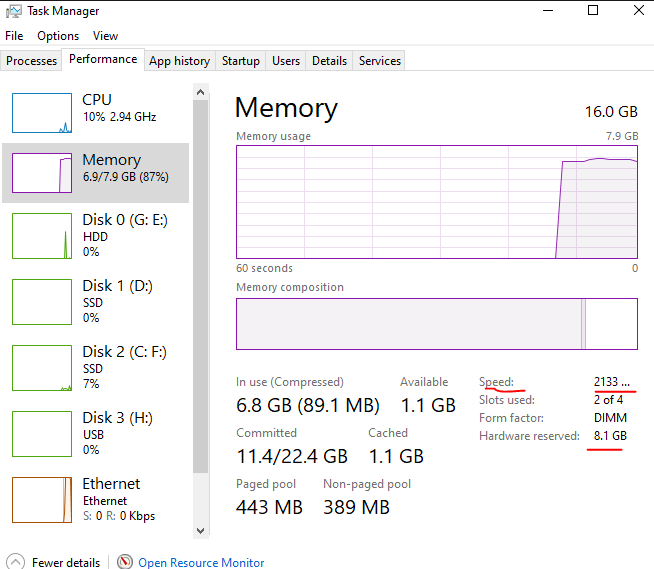
Task: Click the Task Manager title bar icon
Action: [13, 11]
